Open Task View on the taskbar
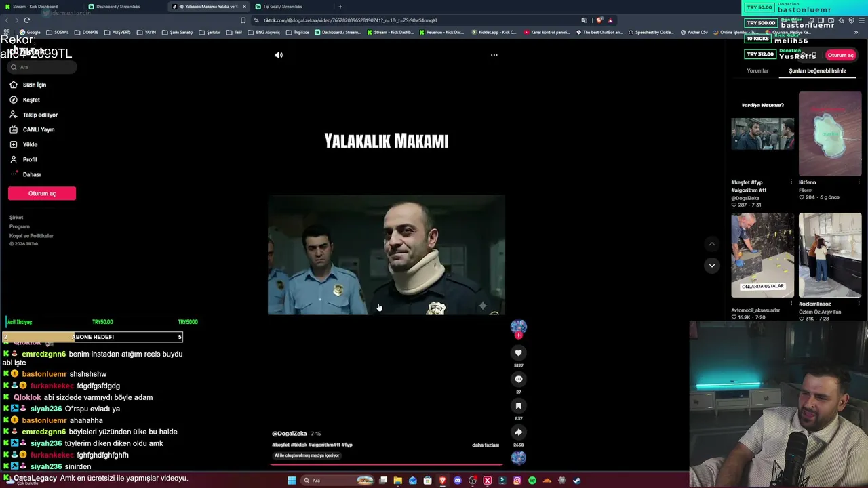The height and width of the screenshot is (488, 868). pos(383,481)
